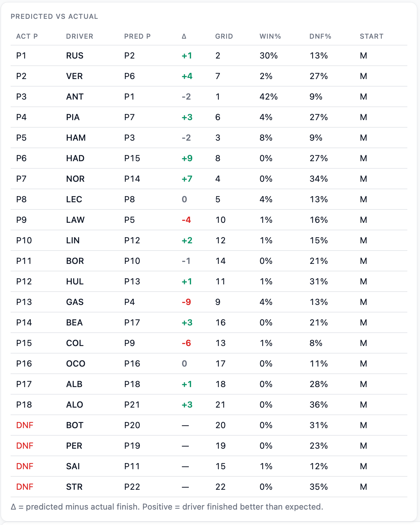Click driver RUS in the P1 row
420x525 pixels.
(x=75, y=55)
